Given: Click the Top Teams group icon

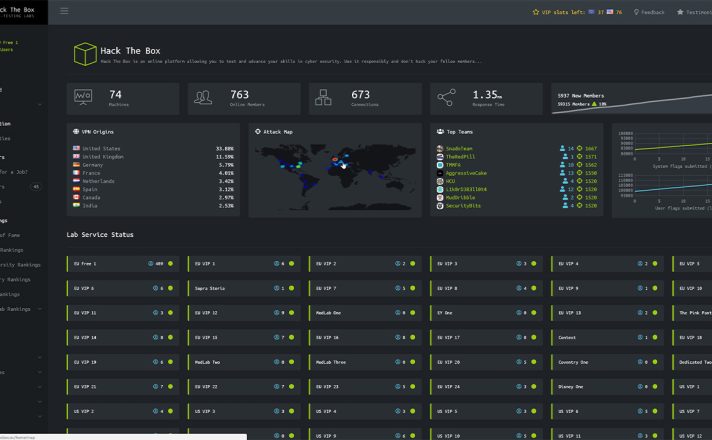Looking at the screenshot, I should click(x=440, y=132).
